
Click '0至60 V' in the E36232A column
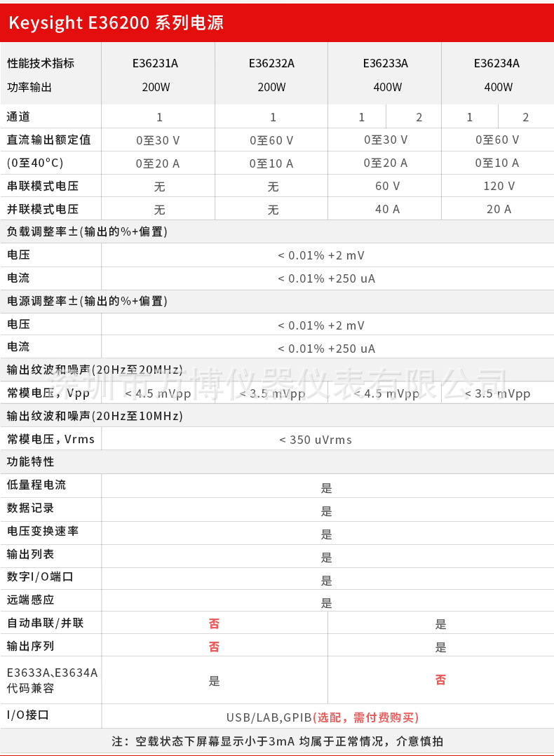pos(271,140)
